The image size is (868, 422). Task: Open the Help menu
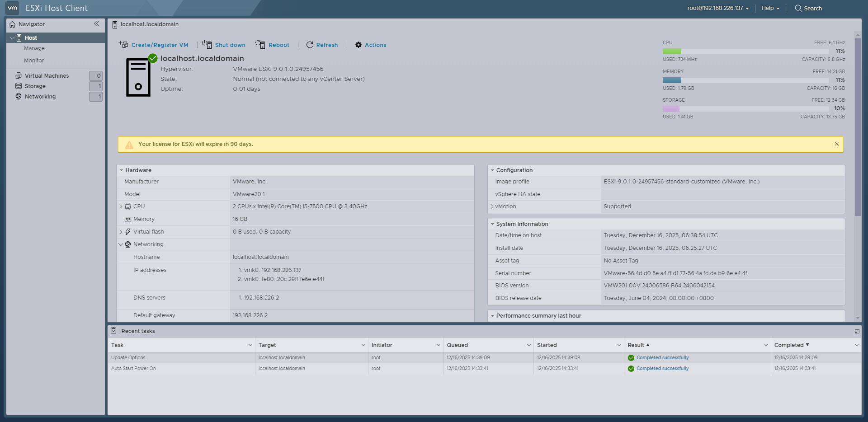770,8
